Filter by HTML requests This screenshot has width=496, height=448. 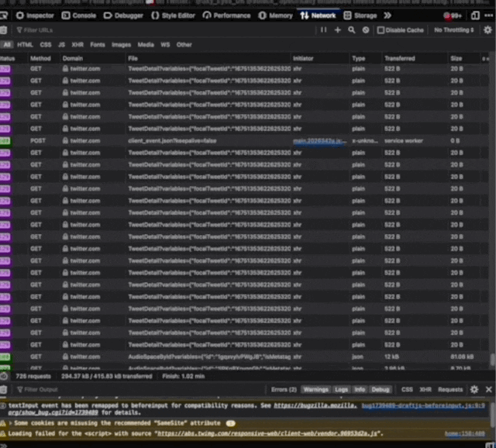click(x=25, y=45)
